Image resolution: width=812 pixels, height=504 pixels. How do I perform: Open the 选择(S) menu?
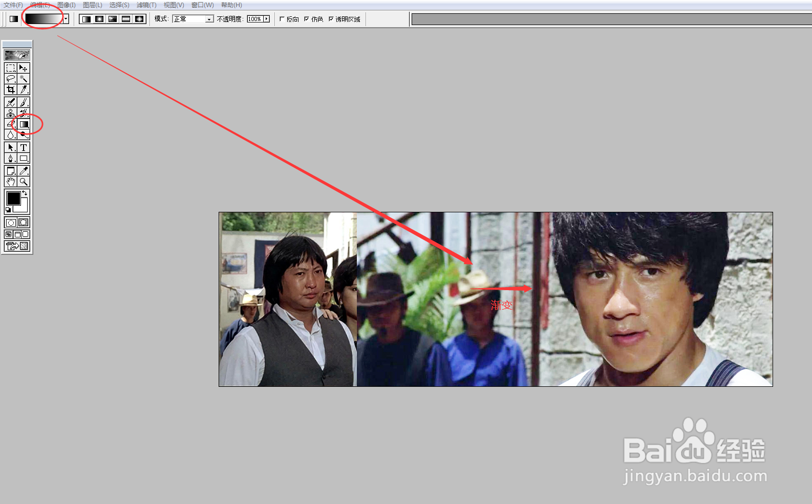[119, 5]
